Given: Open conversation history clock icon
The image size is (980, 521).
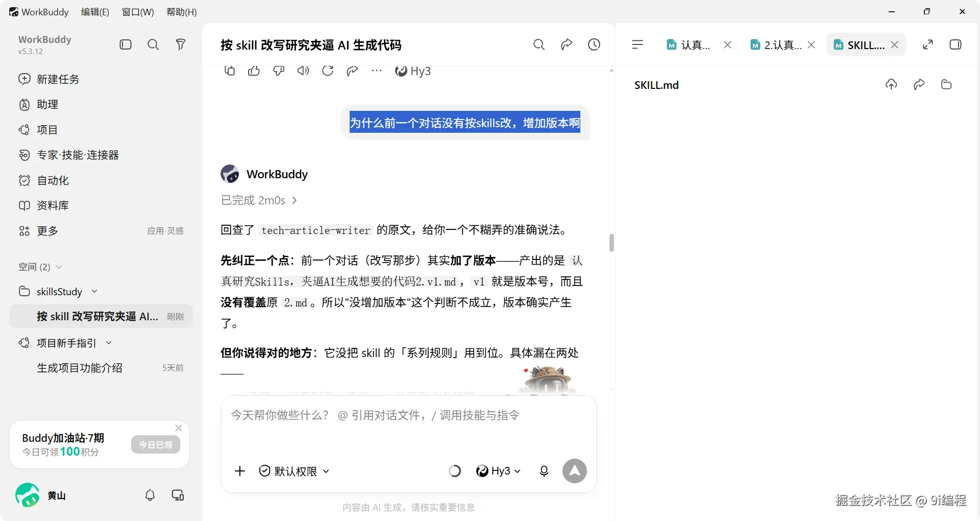Looking at the screenshot, I should [594, 45].
